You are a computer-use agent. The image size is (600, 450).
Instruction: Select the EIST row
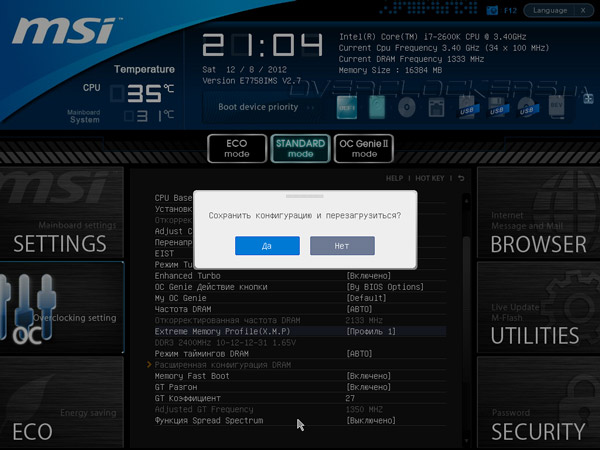click(165, 254)
